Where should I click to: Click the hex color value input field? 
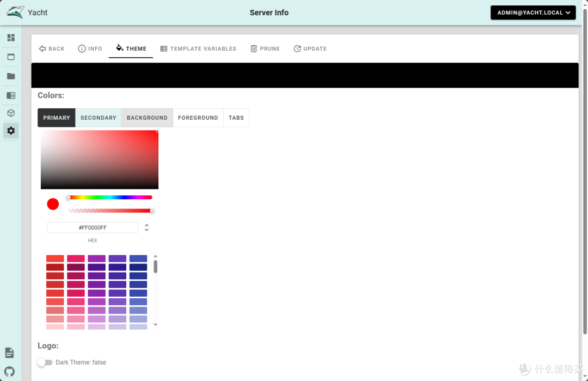point(93,228)
